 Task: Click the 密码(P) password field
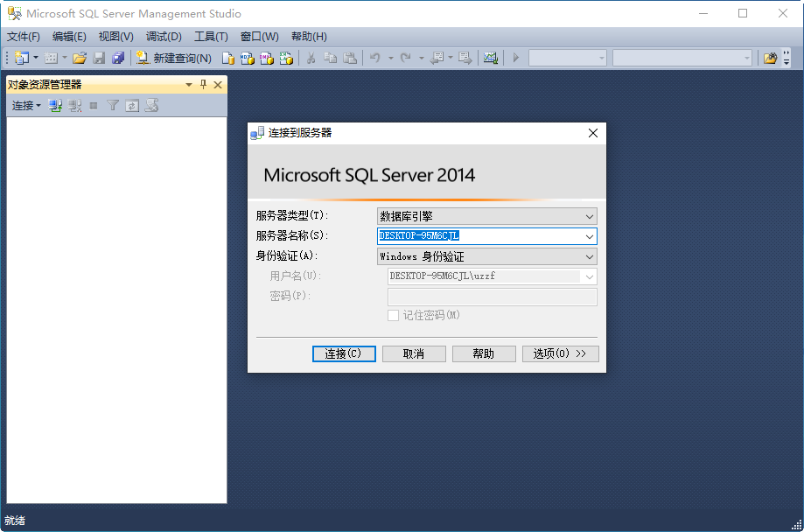pos(493,297)
